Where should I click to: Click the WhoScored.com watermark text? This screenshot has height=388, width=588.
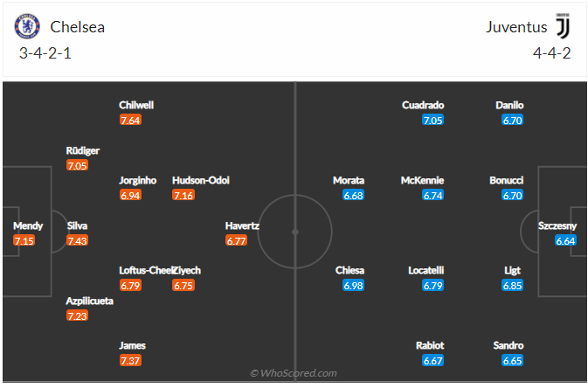(294, 374)
